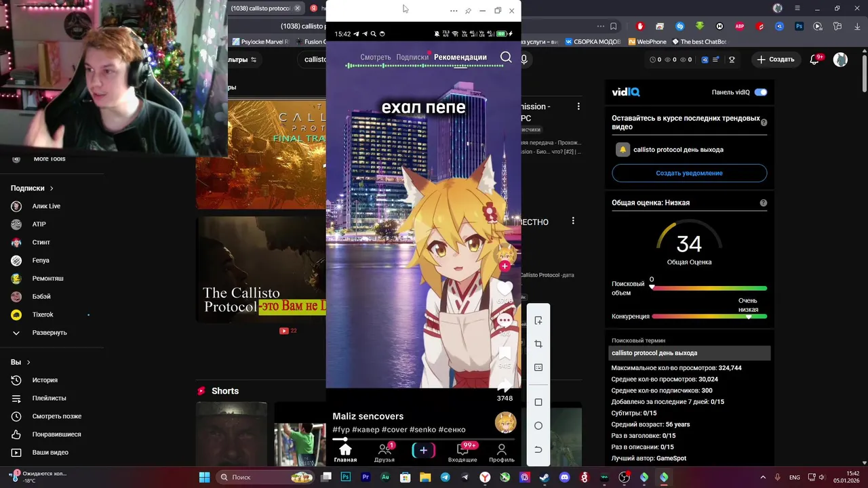
Task: Open YouTube account avatar
Action: [x=840, y=60]
